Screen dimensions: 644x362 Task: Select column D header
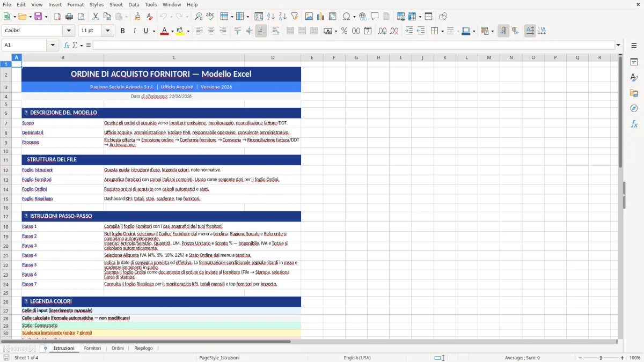pos(273,57)
